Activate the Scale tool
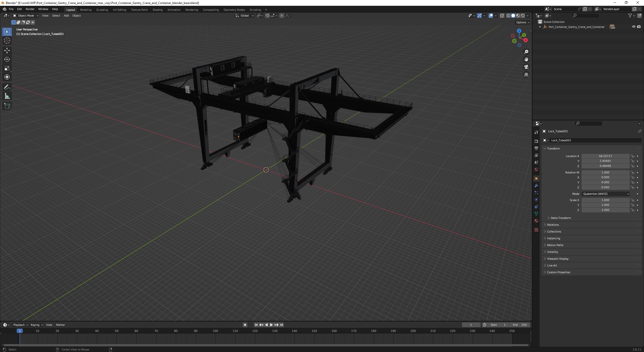 click(x=7, y=68)
